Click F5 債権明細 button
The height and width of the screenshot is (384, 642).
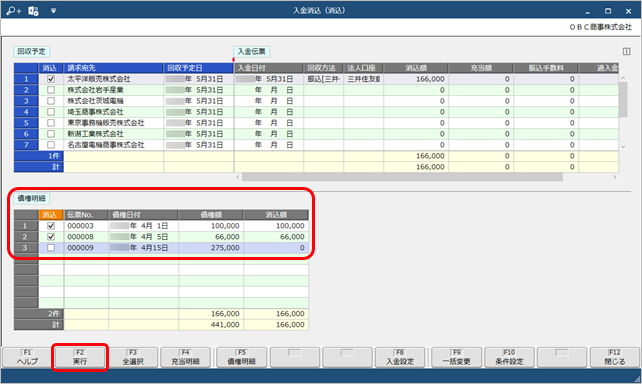click(x=242, y=357)
